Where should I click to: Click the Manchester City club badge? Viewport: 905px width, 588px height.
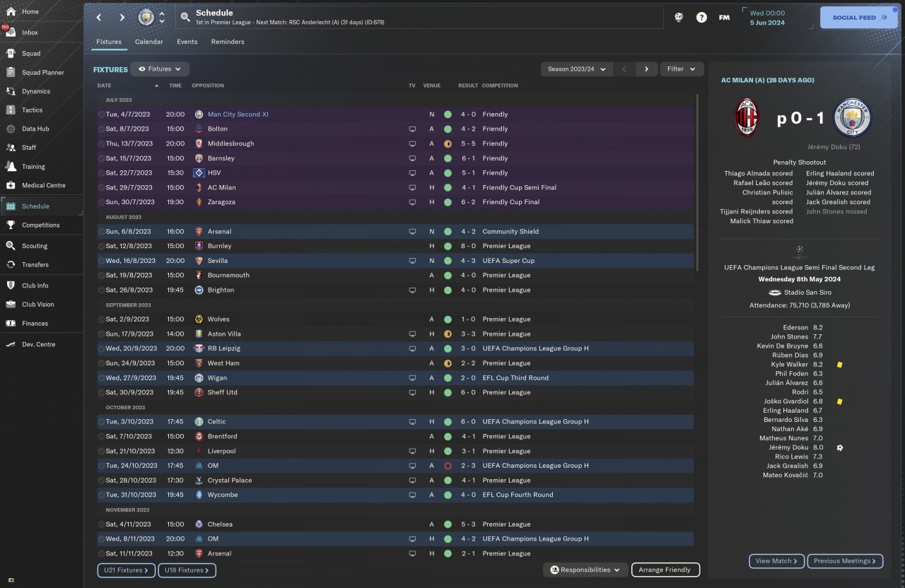(146, 17)
